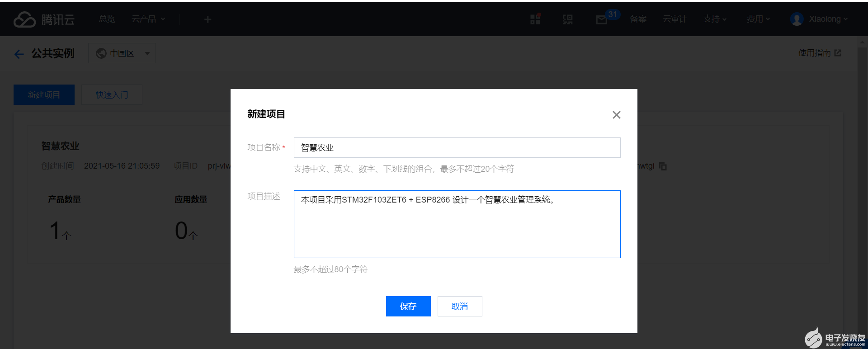Click the external-link icon next to 使用指南
This screenshot has width=868, height=349.
tap(838, 53)
